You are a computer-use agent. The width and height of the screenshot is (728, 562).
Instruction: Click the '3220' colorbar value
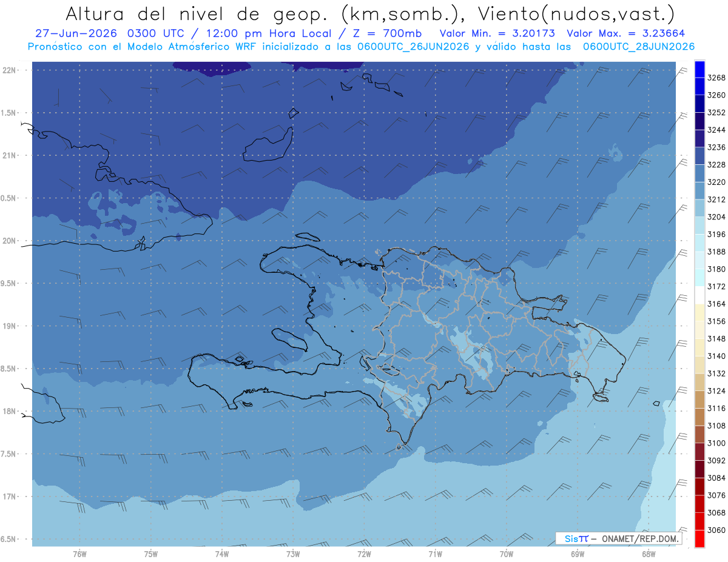click(x=716, y=182)
